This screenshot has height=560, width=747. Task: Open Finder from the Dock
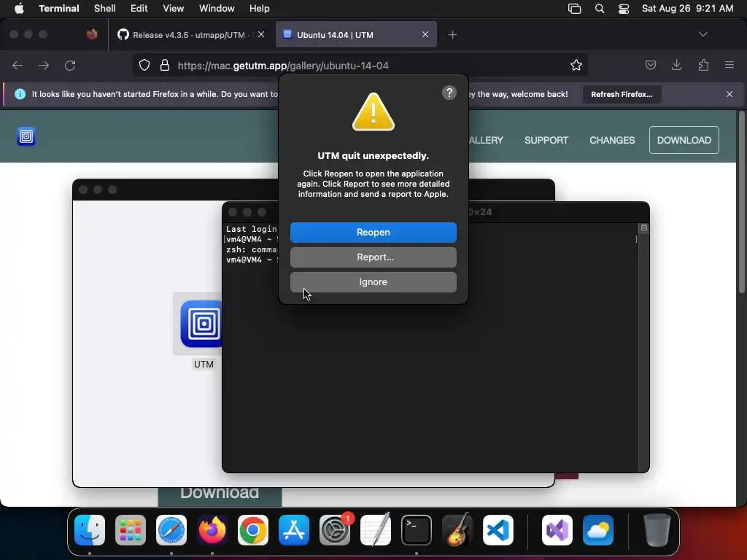click(x=90, y=530)
